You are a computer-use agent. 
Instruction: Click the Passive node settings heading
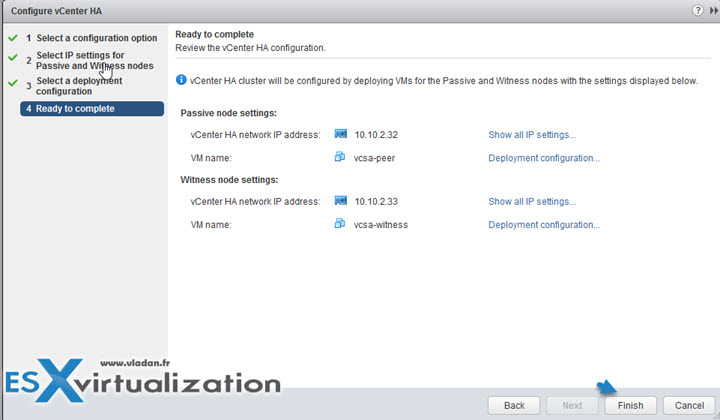click(x=229, y=113)
